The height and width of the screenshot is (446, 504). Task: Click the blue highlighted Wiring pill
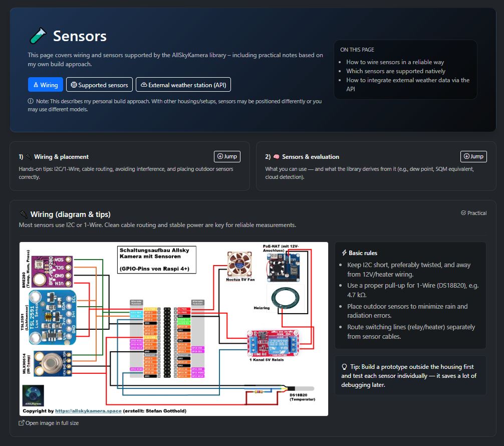point(45,84)
